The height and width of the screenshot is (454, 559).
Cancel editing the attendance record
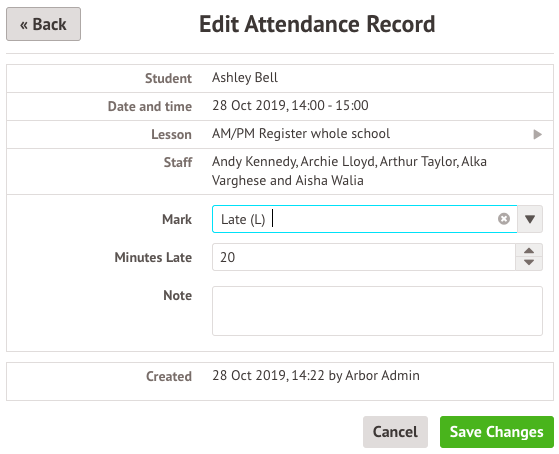395,432
